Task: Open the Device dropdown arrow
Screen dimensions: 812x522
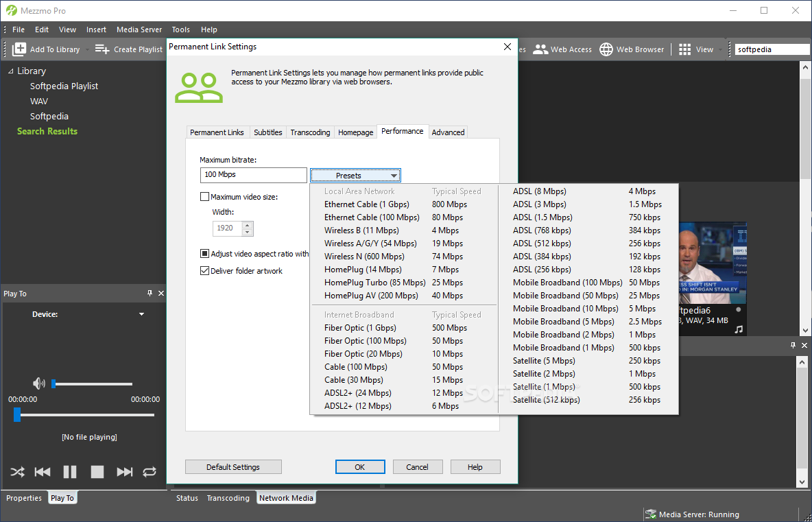Action: click(x=141, y=314)
